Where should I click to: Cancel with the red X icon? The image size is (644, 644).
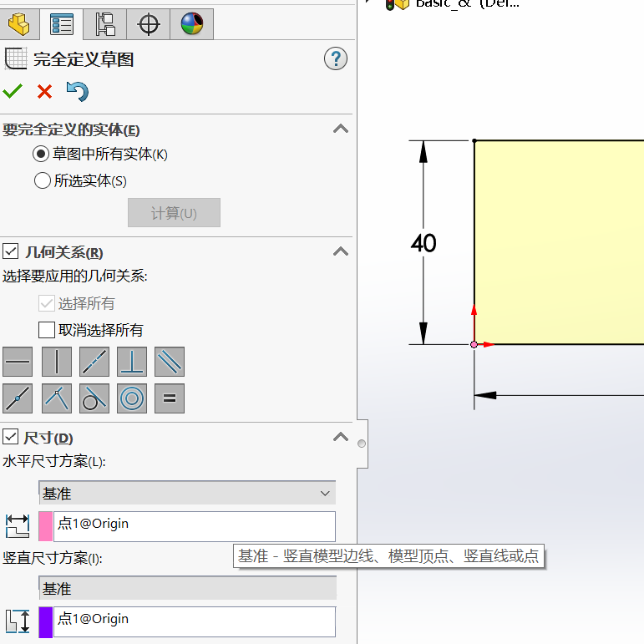(x=44, y=91)
